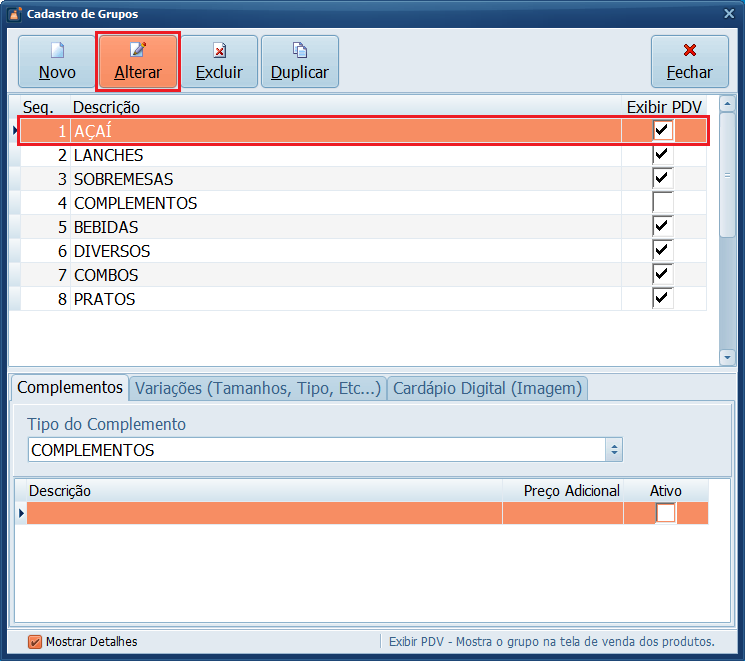
Task: Click the Fechar button
Action: point(689,62)
